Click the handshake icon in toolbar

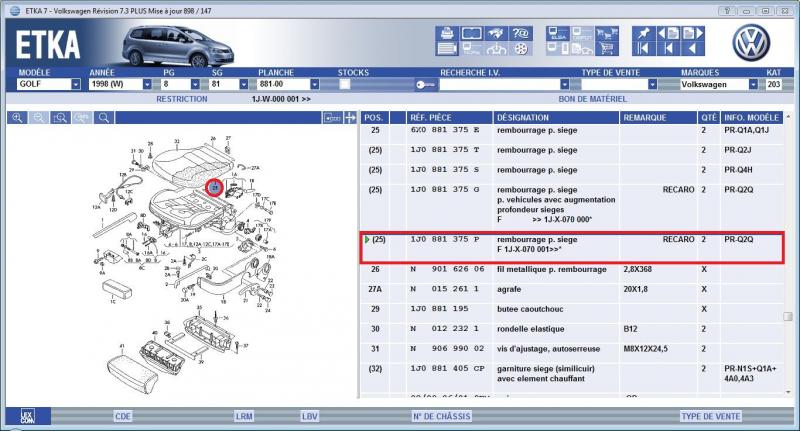click(x=495, y=33)
